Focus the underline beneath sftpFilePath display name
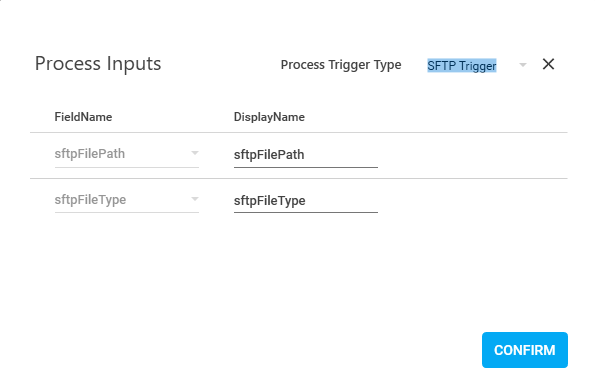This screenshot has height=386, width=595. [x=306, y=167]
